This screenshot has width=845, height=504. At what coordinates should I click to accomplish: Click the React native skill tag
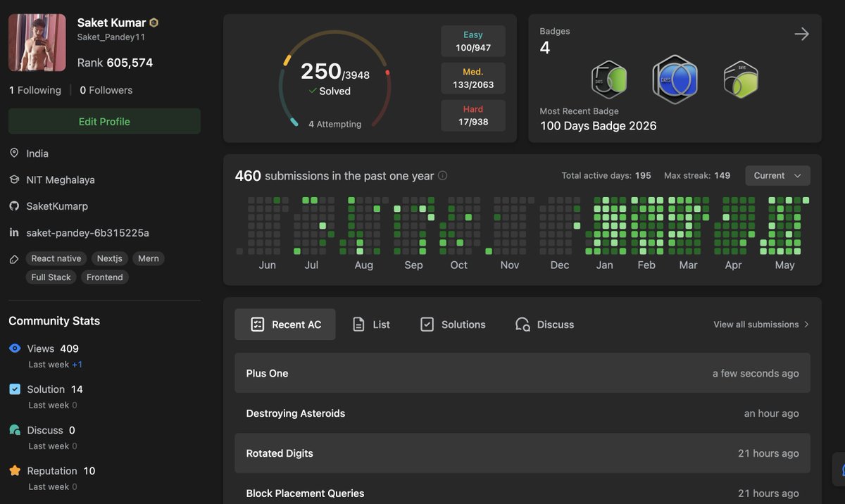[x=56, y=258]
